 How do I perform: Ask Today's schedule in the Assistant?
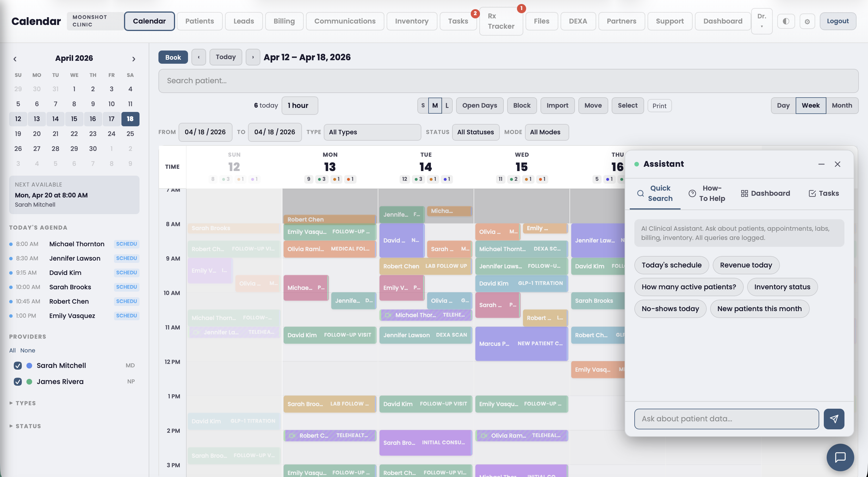pyautogui.click(x=671, y=265)
